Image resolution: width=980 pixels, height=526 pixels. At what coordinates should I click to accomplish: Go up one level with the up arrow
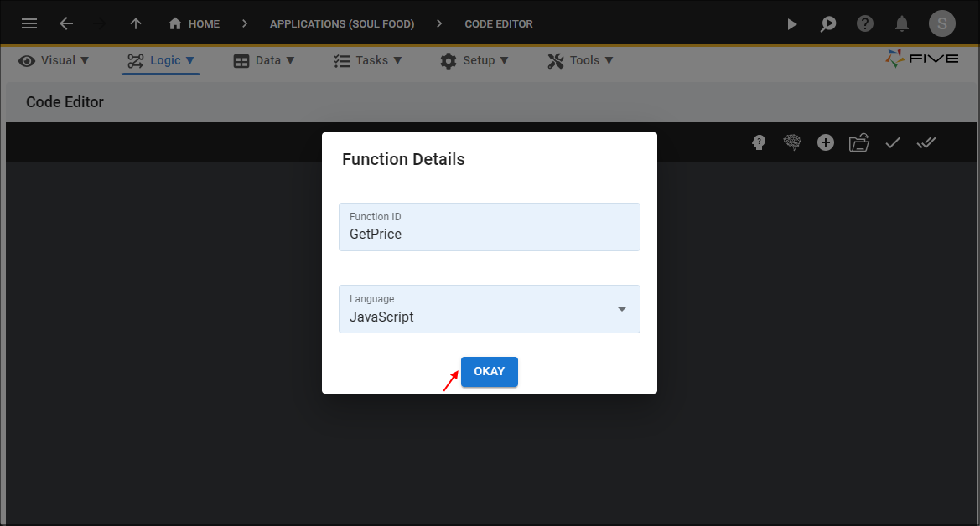coord(136,23)
